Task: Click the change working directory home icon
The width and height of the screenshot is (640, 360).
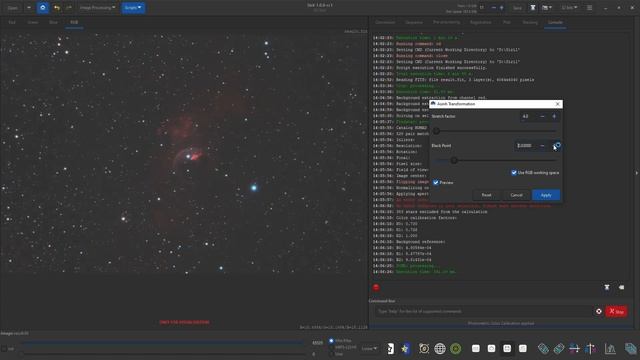Action: 43,8
